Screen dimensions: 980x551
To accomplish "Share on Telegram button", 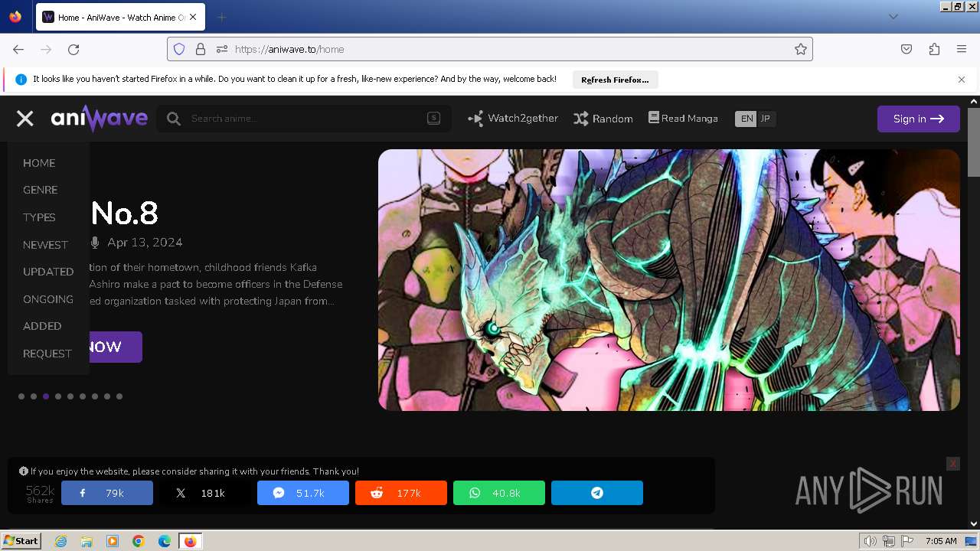I will pyautogui.click(x=597, y=493).
